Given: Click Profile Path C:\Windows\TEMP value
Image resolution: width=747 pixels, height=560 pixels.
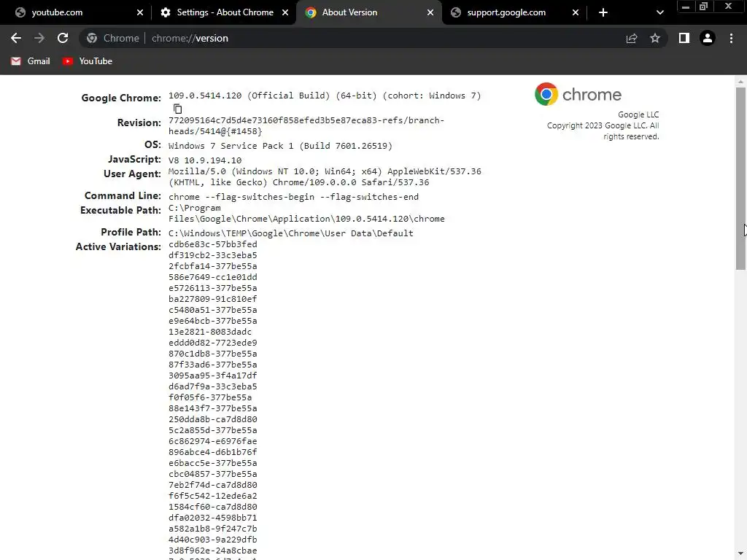Looking at the screenshot, I should coord(290,233).
